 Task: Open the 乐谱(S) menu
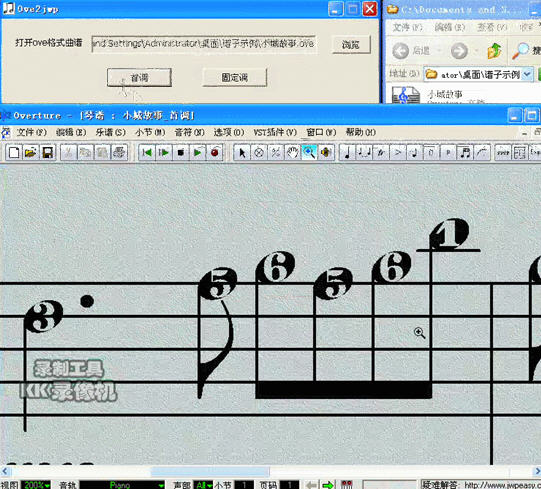coord(110,132)
